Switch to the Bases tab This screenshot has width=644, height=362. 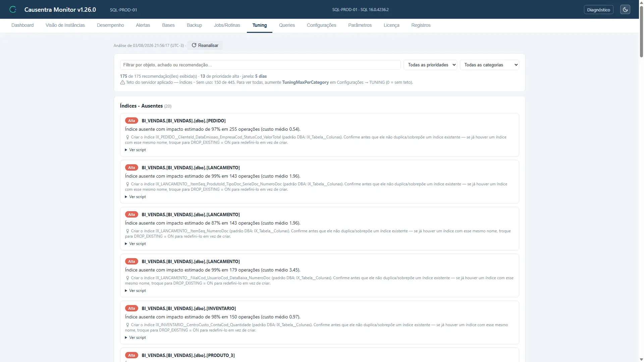point(168,25)
